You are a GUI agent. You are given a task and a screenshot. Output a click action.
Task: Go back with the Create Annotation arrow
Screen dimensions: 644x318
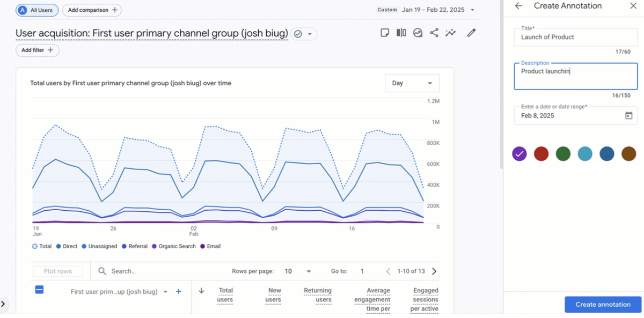[x=518, y=6]
